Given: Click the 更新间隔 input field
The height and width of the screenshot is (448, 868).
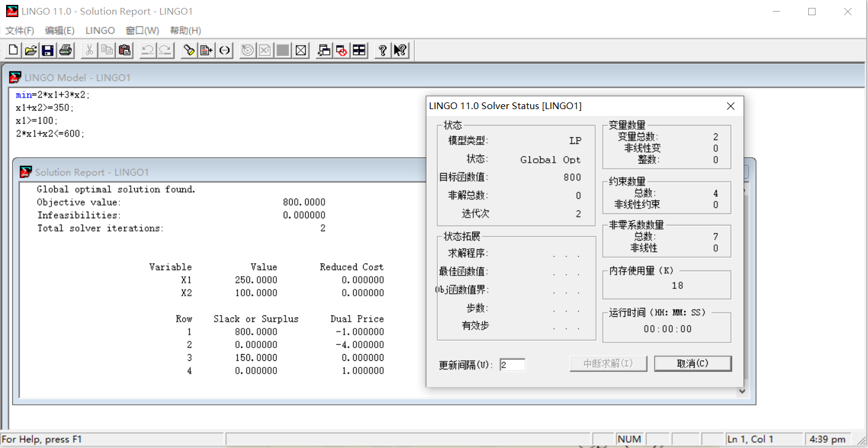Looking at the screenshot, I should point(512,365).
